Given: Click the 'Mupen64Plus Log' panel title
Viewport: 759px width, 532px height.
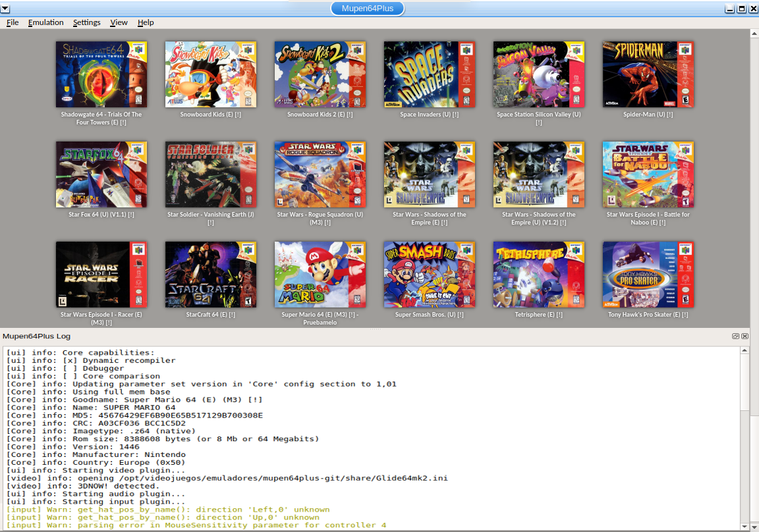Looking at the screenshot, I should [x=37, y=336].
